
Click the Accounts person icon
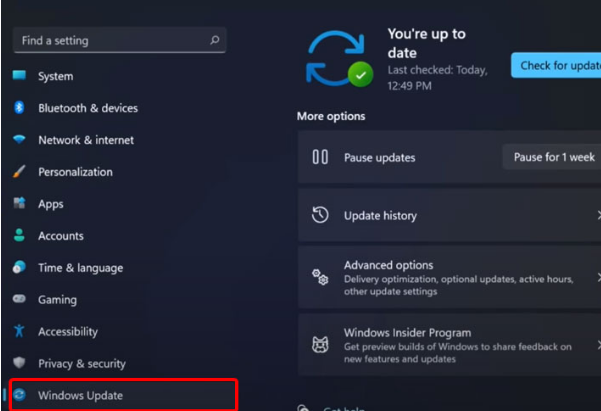(19, 236)
